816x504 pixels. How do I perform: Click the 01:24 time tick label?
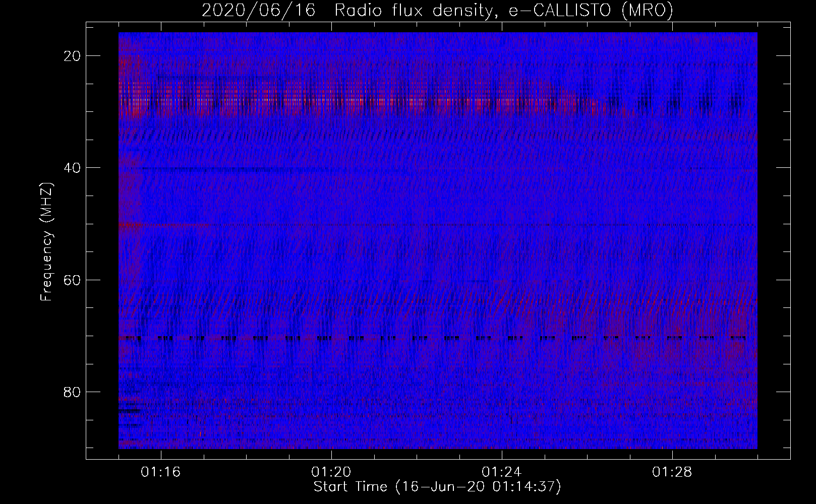point(502,472)
